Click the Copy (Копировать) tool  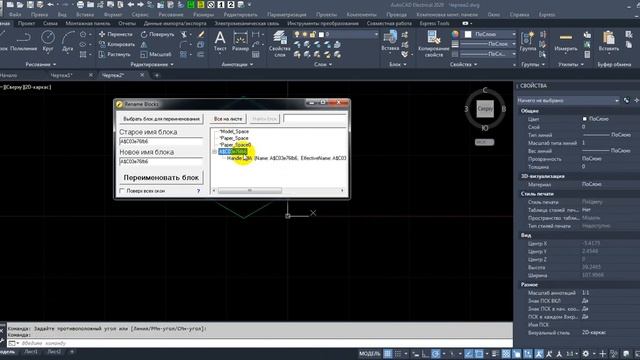[117, 44]
